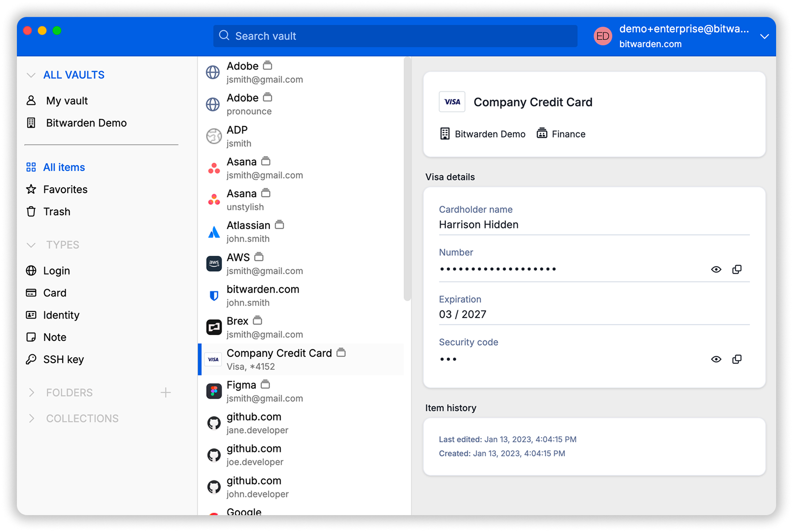Open github.com entry for joe.developer

[301, 455]
